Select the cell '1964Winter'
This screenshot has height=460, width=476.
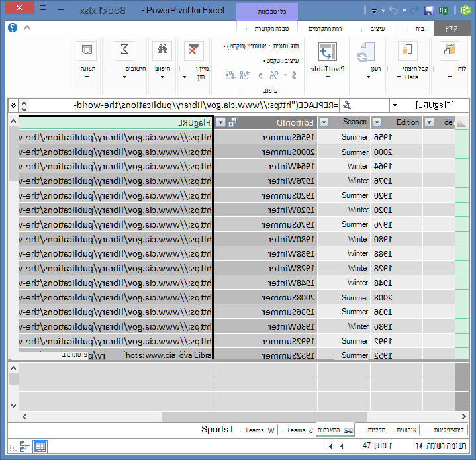(x=266, y=167)
